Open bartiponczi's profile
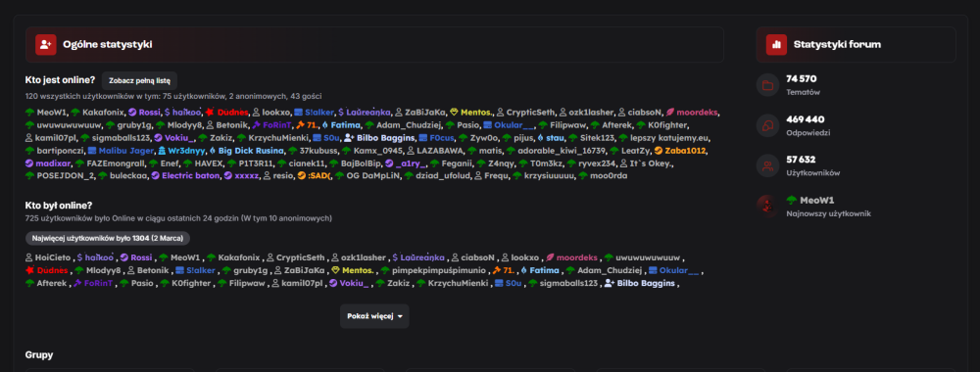The image size is (980, 372). [60, 151]
